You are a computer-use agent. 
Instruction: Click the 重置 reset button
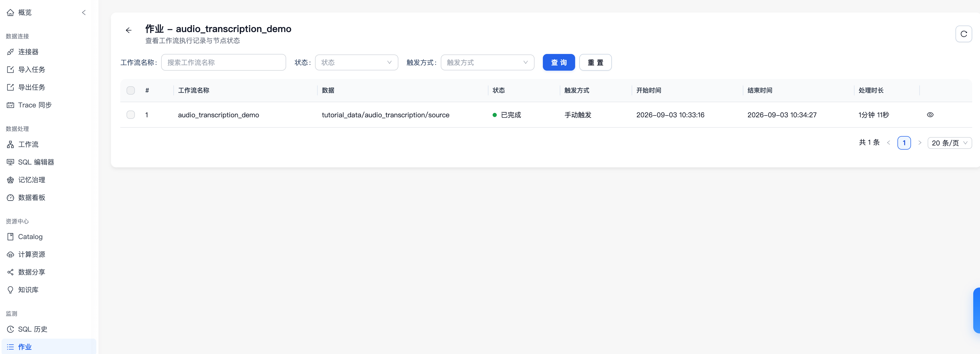click(x=595, y=63)
